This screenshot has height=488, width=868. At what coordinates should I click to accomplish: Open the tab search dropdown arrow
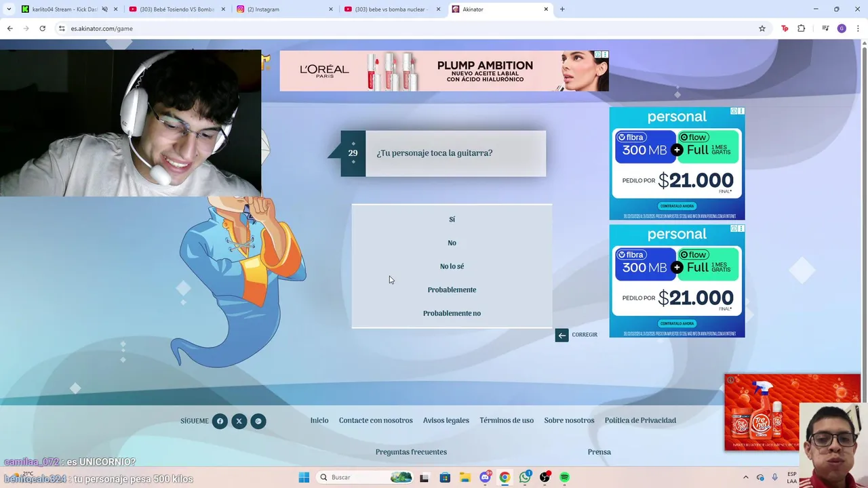pos(9,9)
